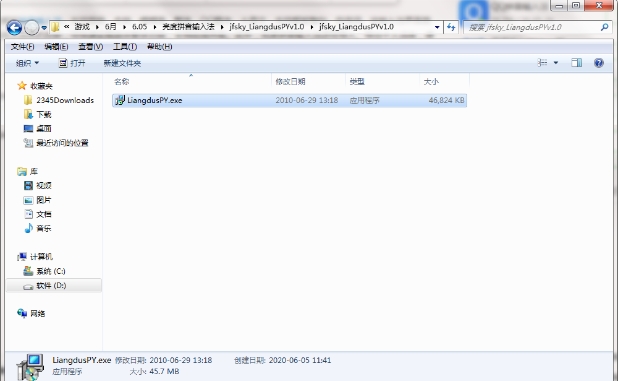The height and width of the screenshot is (381, 619).
Task: Select the 光速拼音输入法 breadcrumb segment
Action: pyautogui.click(x=188, y=27)
